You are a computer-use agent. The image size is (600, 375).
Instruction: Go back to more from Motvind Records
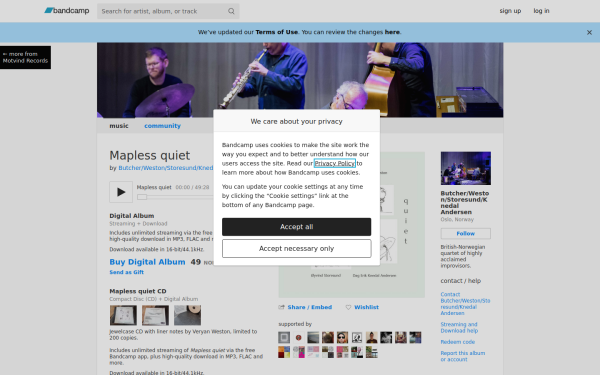coord(25,57)
